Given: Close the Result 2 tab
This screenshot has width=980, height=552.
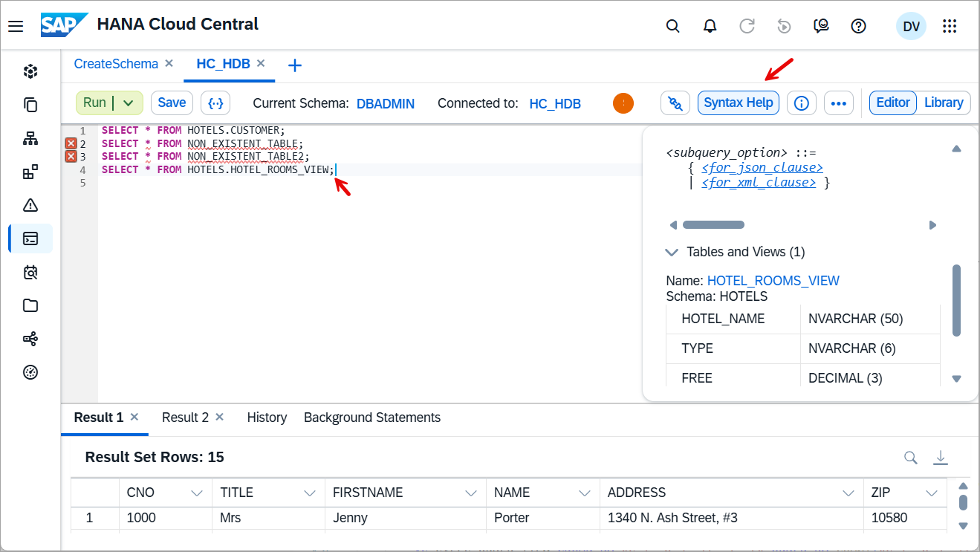Looking at the screenshot, I should click(x=219, y=417).
